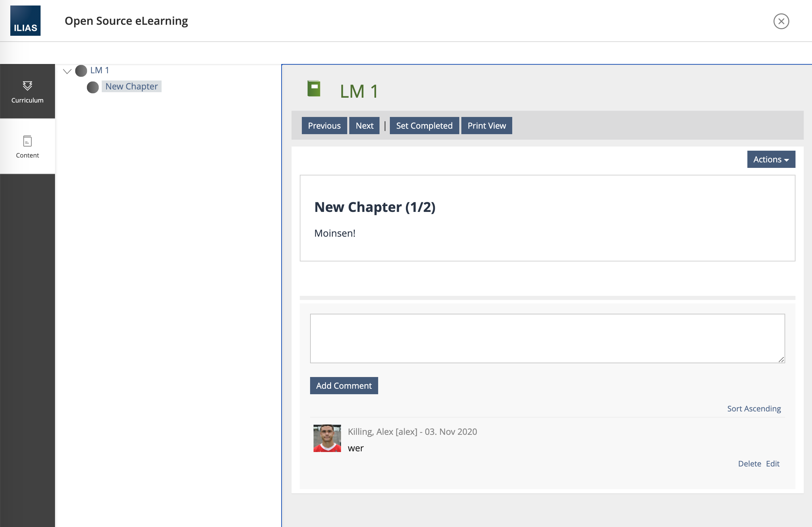The image size is (812, 527).
Task: Select New Chapter in the tree
Action: [132, 86]
